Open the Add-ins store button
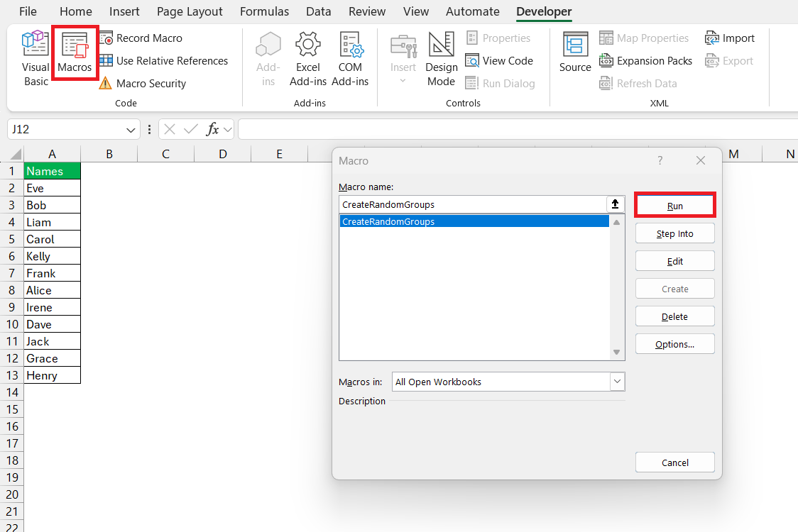This screenshot has width=798, height=532. tap(268, 58)
